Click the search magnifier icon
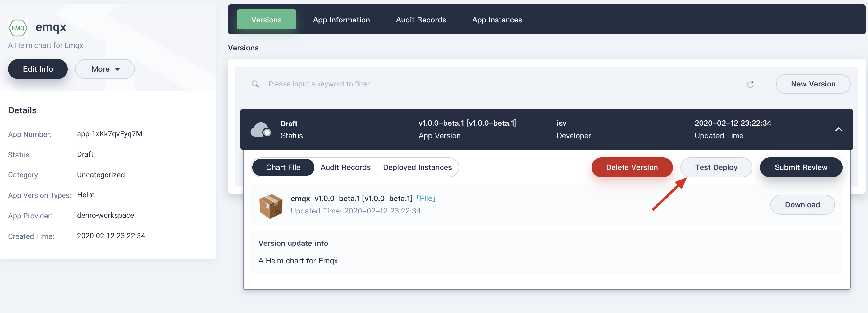868x313 pixels. [255, 84]
